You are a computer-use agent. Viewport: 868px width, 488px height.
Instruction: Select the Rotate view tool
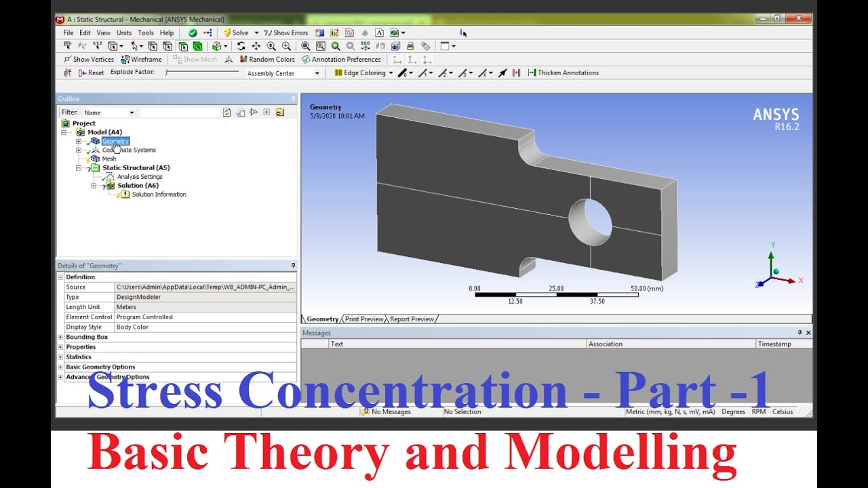(241, 46)
